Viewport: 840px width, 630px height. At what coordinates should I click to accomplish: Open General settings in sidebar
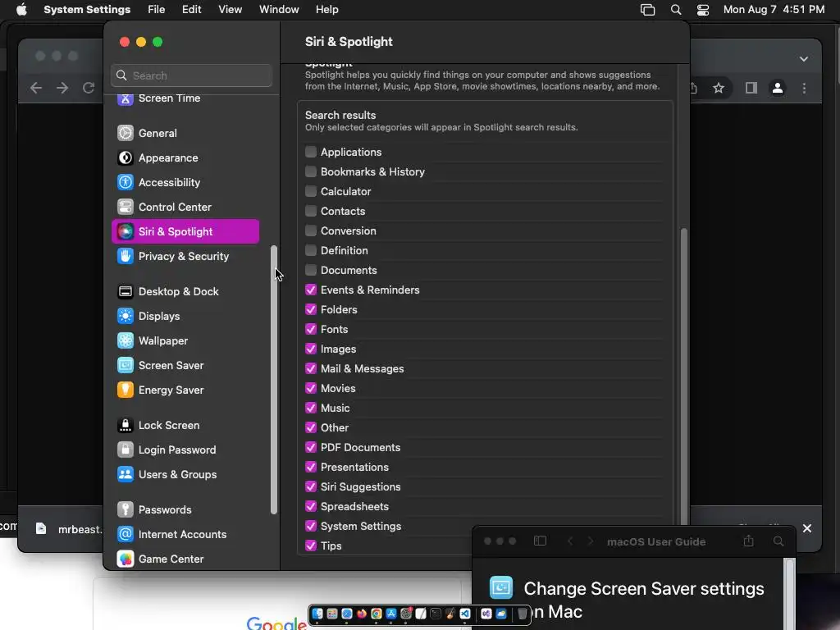tap(185, 133)
